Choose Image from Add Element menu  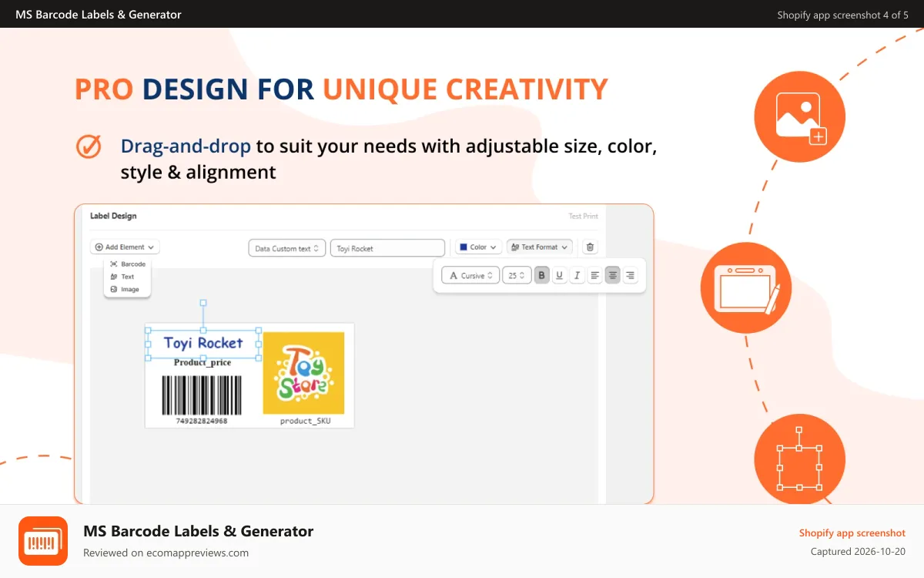124,290
